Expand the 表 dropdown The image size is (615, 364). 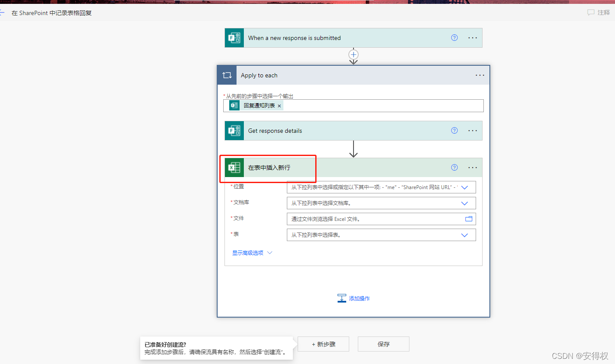464,235
